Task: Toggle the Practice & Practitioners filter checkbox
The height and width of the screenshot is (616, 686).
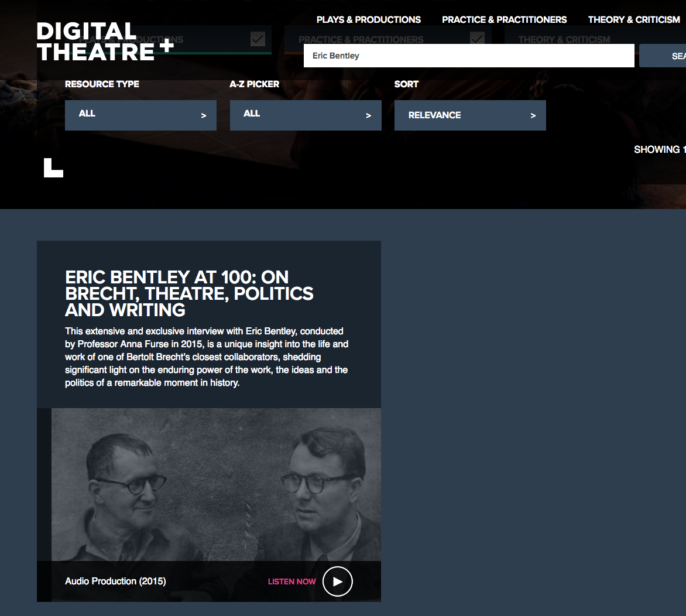Action: (477, 39)
